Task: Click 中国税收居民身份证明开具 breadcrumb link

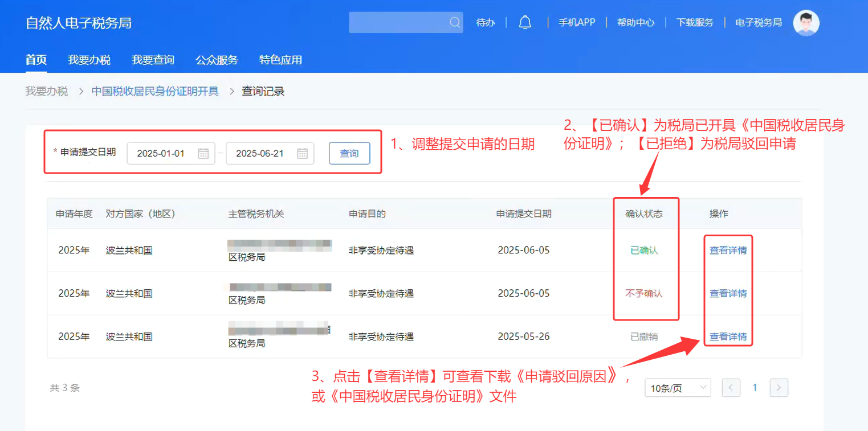Action: coord(155,91)
